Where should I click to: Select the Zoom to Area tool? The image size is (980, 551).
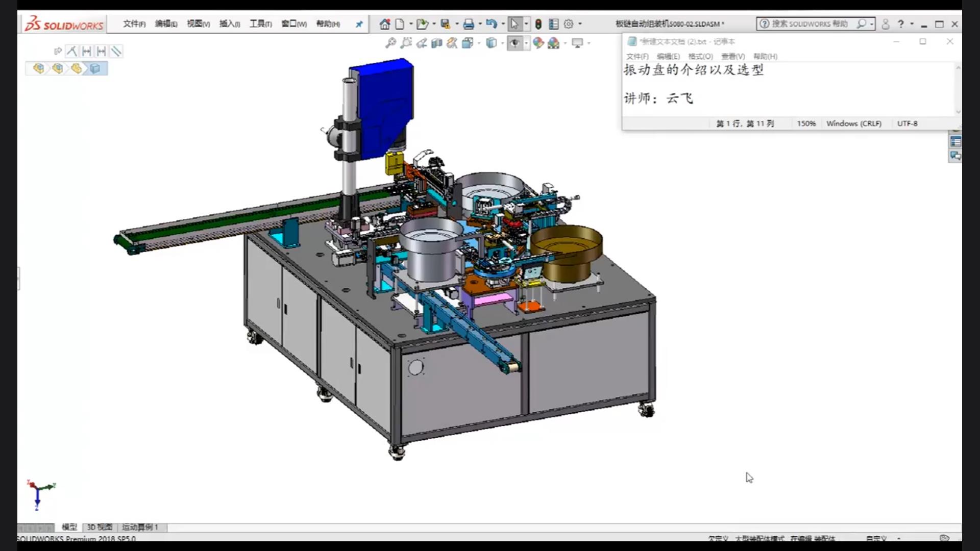click(x=406, y=43)
